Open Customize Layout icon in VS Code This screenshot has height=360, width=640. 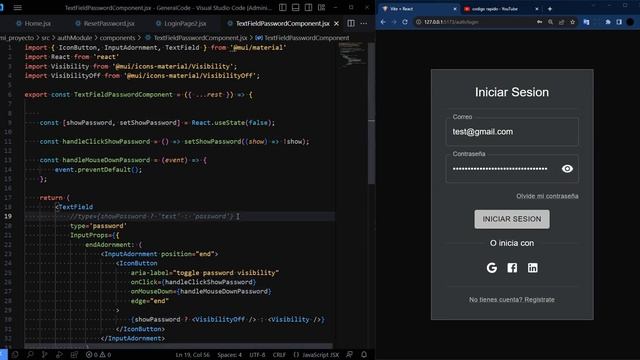point(322,8)
